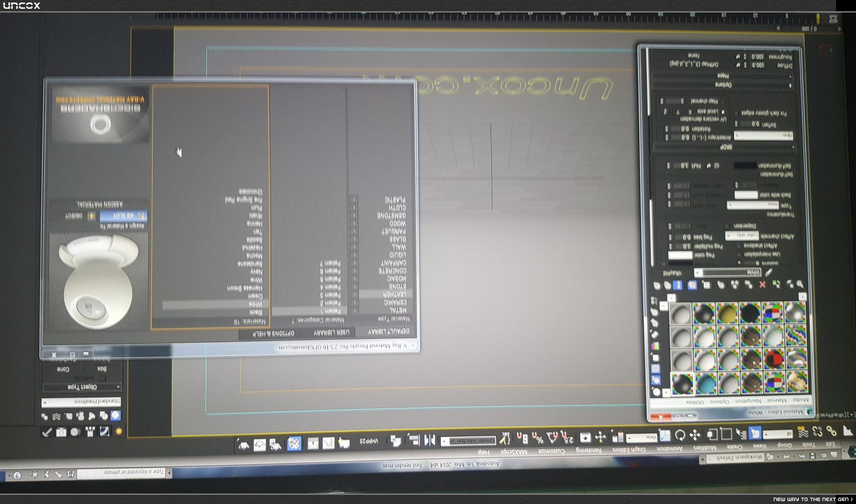Collapse the Object Type rollout

(82, 387)
